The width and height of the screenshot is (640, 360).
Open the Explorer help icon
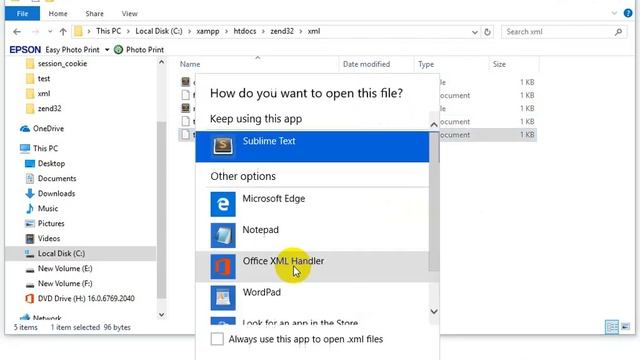coord(628,13)
